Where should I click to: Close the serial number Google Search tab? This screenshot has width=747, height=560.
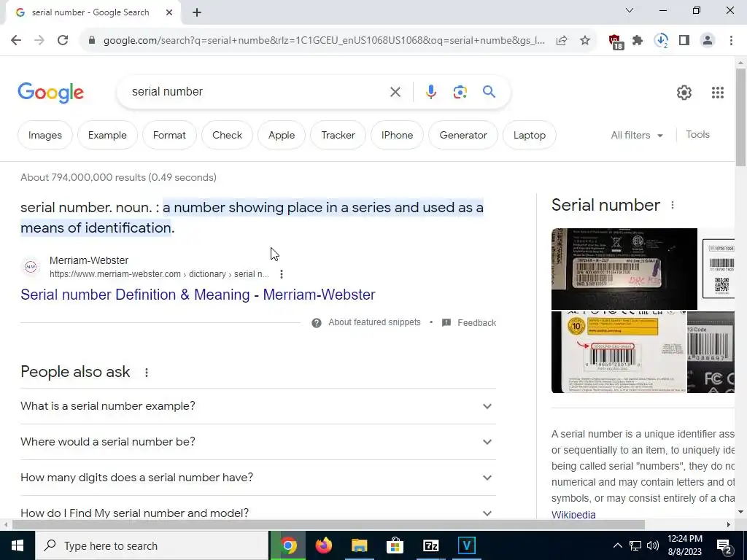(x=169, y=12)
